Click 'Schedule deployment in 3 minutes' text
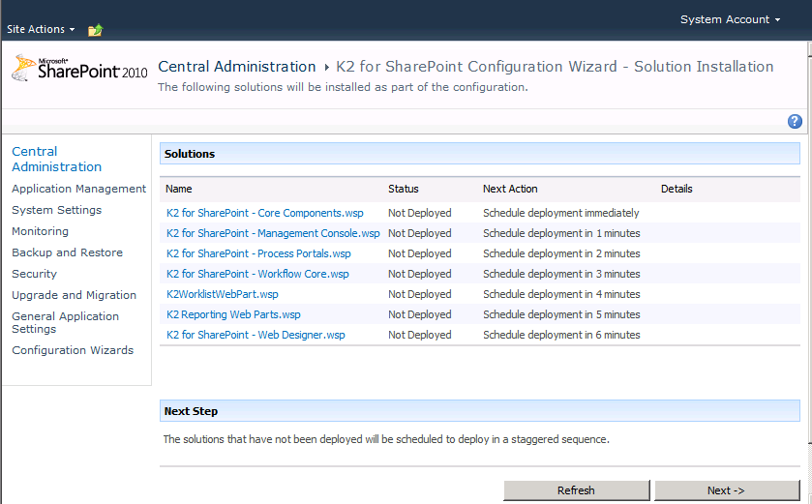The height and width of the screenshot is (504, 812). pyautogui.click(x=561, y=274)
